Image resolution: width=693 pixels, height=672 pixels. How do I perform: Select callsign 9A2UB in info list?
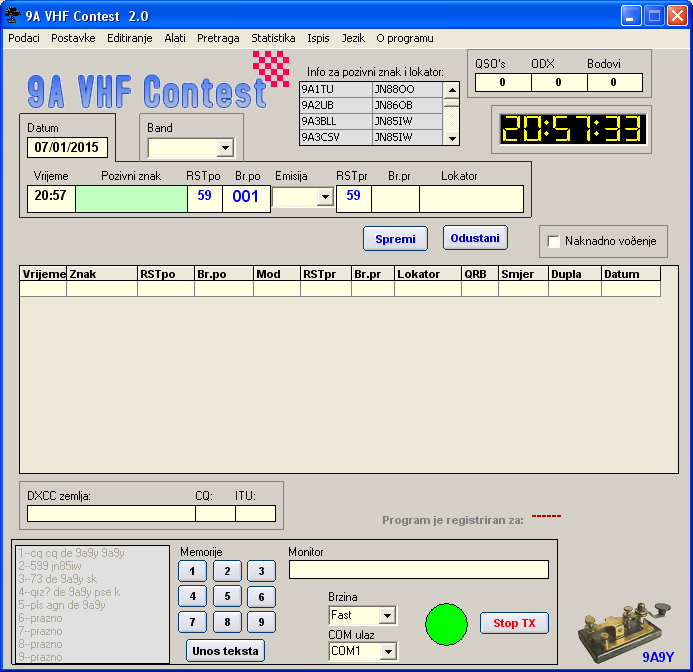click(x=336, y=106)
